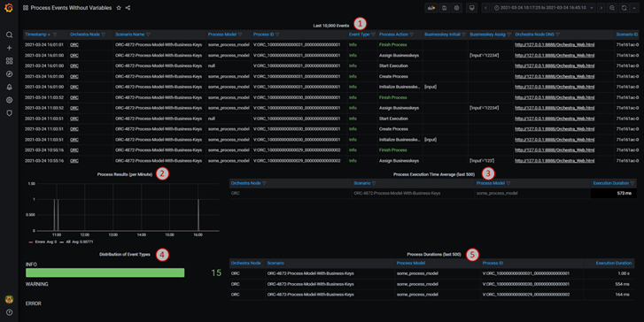Image resolution: width=644 pixels, height=322 pixels.
Task: Refresh the dashboard
Action: point(624,8)
